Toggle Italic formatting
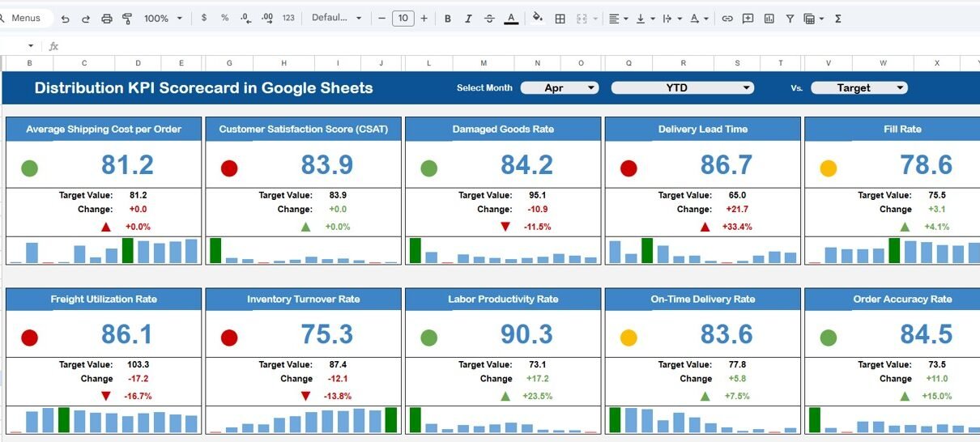This screenshot has height=442, width=980. click(x=468, y=18)
